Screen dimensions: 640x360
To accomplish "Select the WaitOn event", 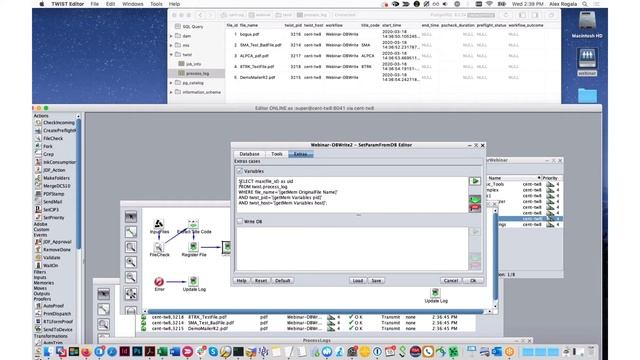I will click(x=47, y=265).
